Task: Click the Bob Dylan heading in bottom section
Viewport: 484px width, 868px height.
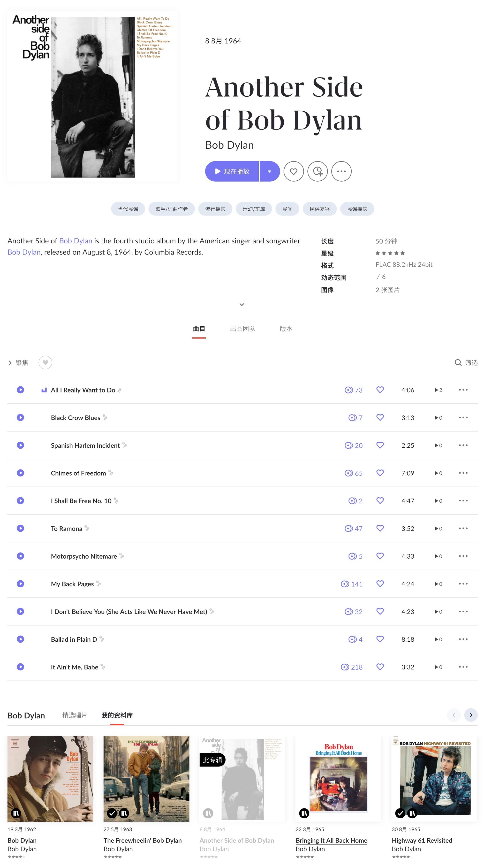Action: click(x=26, y=715)
